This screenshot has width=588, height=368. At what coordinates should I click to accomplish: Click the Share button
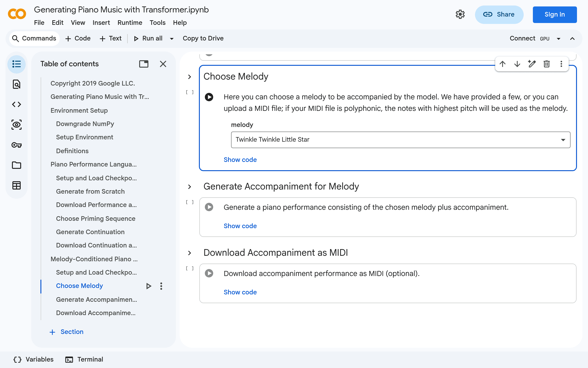coord(499,14)
